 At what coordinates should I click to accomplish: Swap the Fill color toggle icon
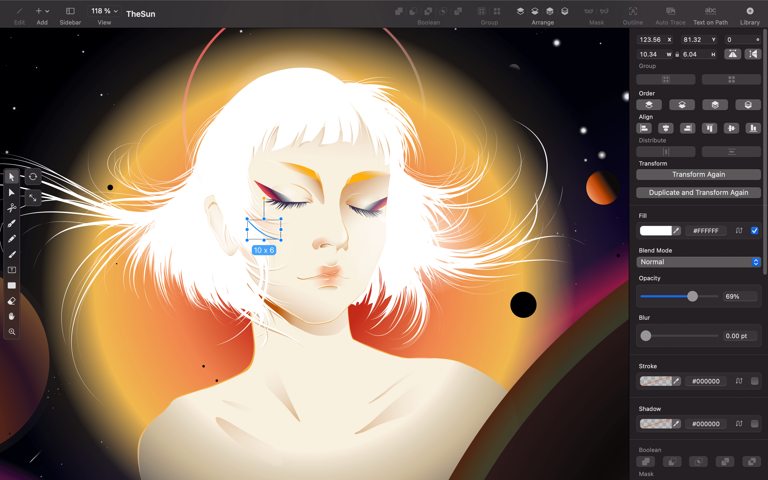point(739,231)
